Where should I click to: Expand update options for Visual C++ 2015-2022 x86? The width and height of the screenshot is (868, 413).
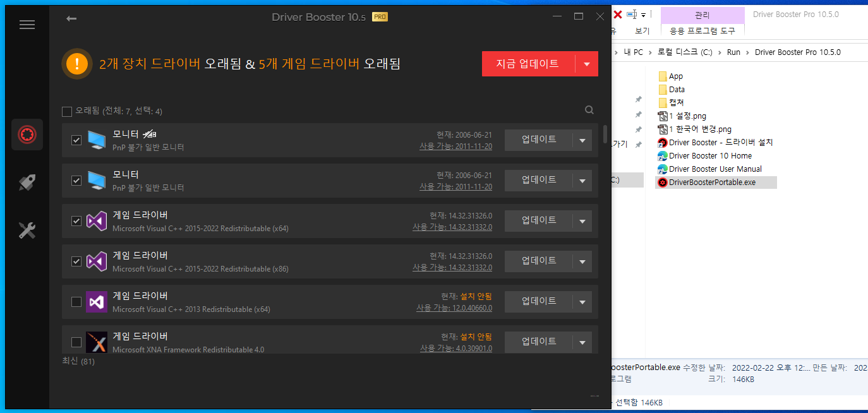582,261
